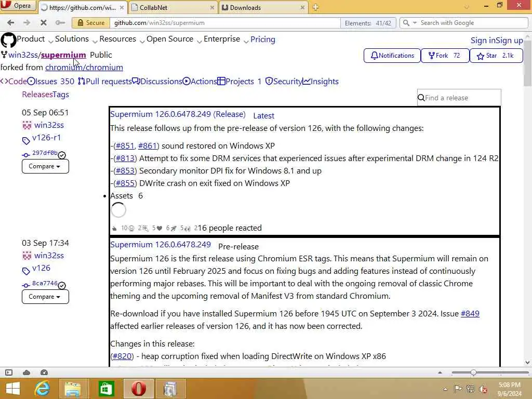Open the v126-r1 tag link
This screenshot has width=532, height=399.
click(x=46, y=138)
